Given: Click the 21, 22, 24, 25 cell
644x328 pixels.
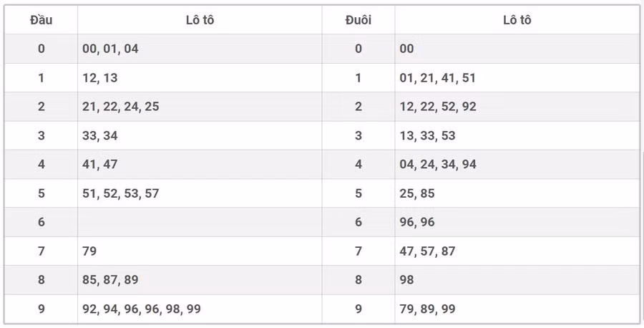Looking at the screenshot, I should coord(121,107).
